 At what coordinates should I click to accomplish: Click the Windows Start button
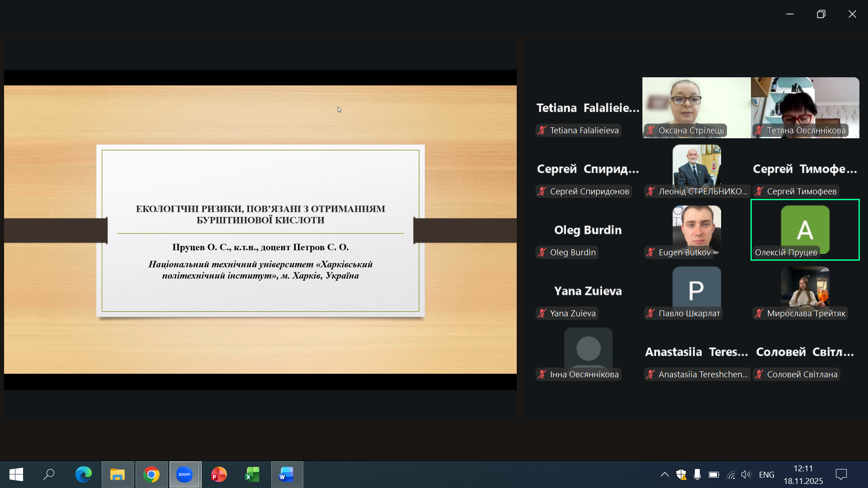click(x=16, y=474)
